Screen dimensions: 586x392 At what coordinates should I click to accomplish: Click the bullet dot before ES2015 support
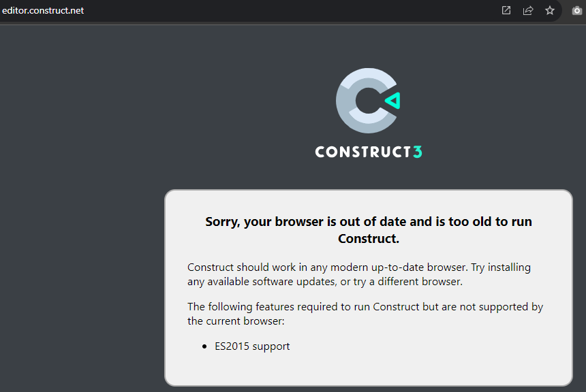tap(204, 347)
